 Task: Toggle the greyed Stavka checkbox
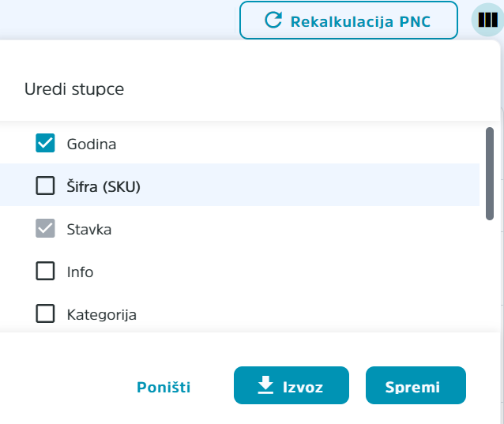pos(45,228)
